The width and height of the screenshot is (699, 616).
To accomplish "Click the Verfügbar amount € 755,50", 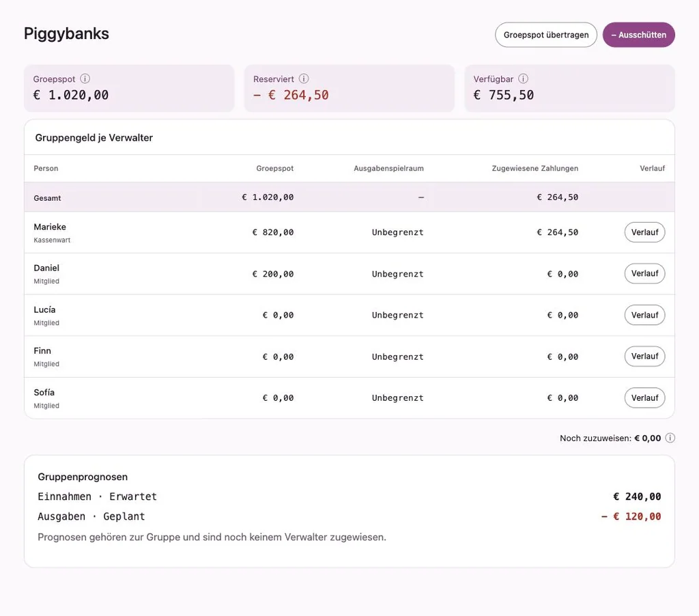I will click(x=503, y=95).
